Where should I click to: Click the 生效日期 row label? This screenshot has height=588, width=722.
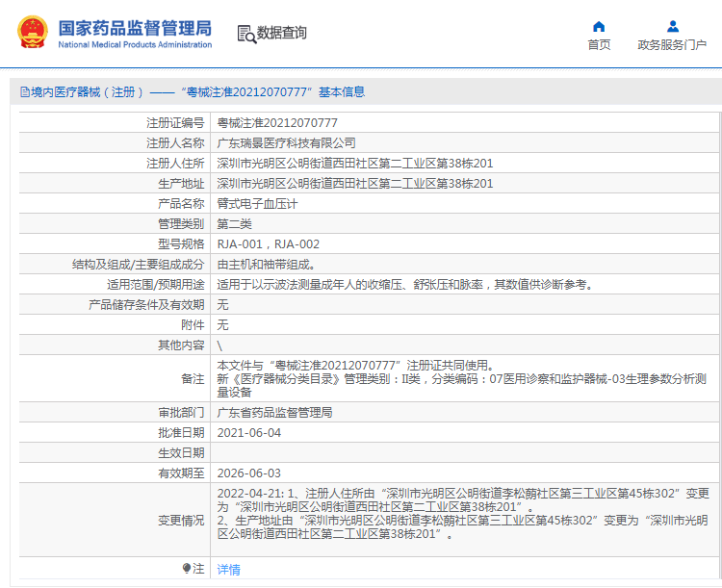pyautogui.click(x=181, y=453)
